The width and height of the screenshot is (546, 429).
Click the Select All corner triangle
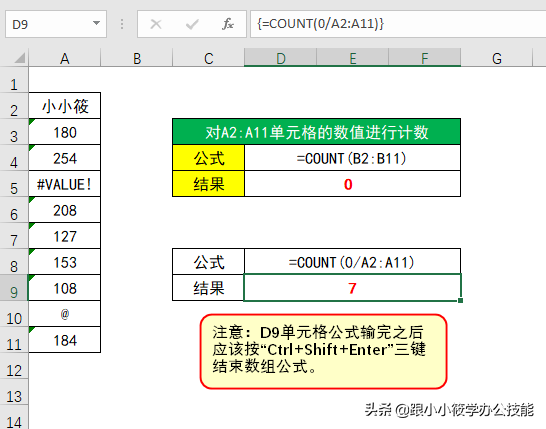(20, 58)
